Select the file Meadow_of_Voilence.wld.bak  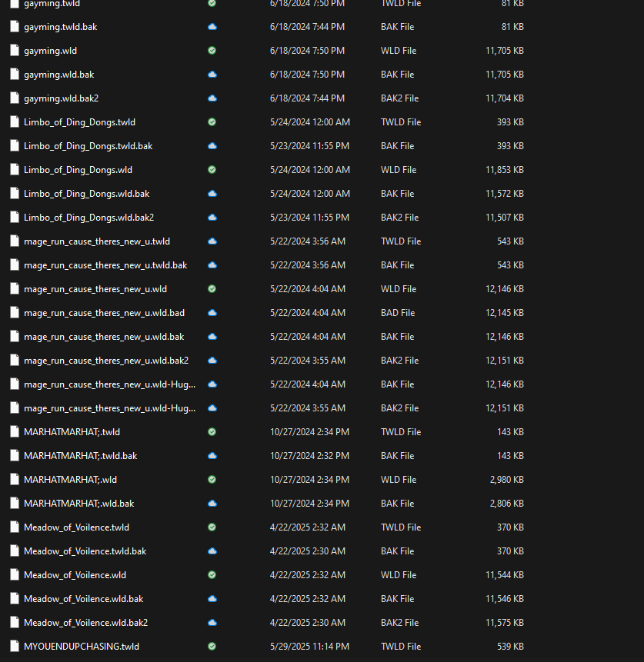tap(84, 599)
